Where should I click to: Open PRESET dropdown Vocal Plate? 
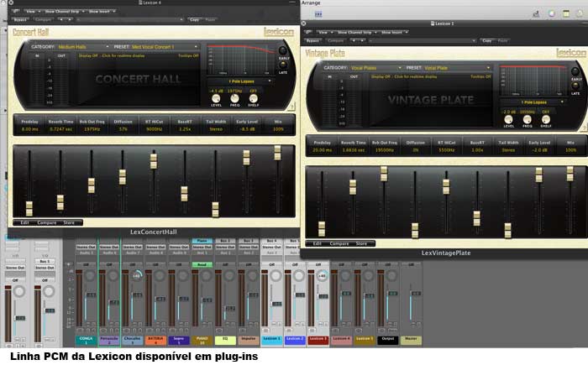coord(457,68)
